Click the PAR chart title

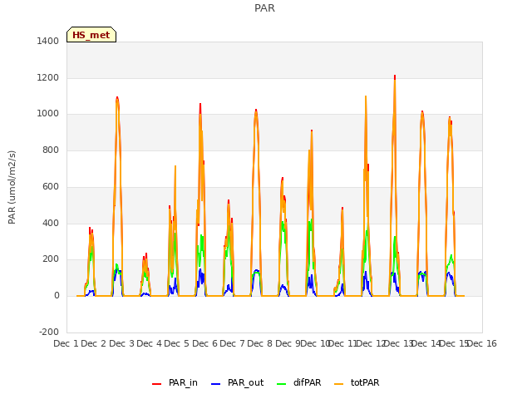coord(264,8)
